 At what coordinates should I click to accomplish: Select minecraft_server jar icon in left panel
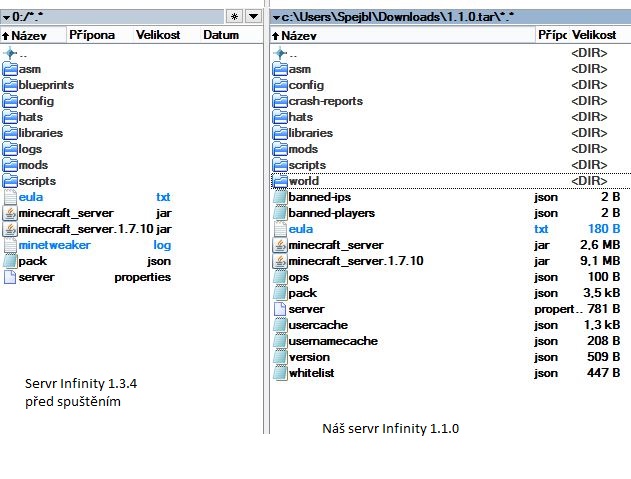pyautogui.click(x=10, y=213)
